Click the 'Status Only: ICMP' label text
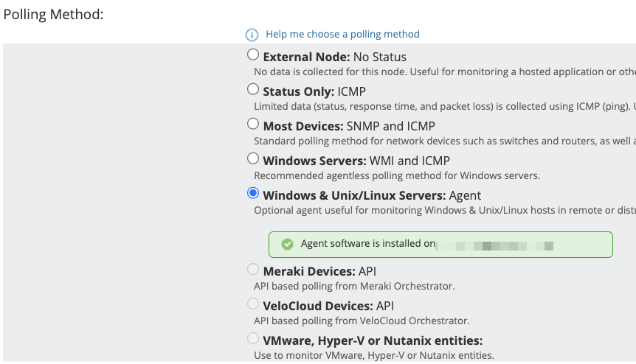 314,91
